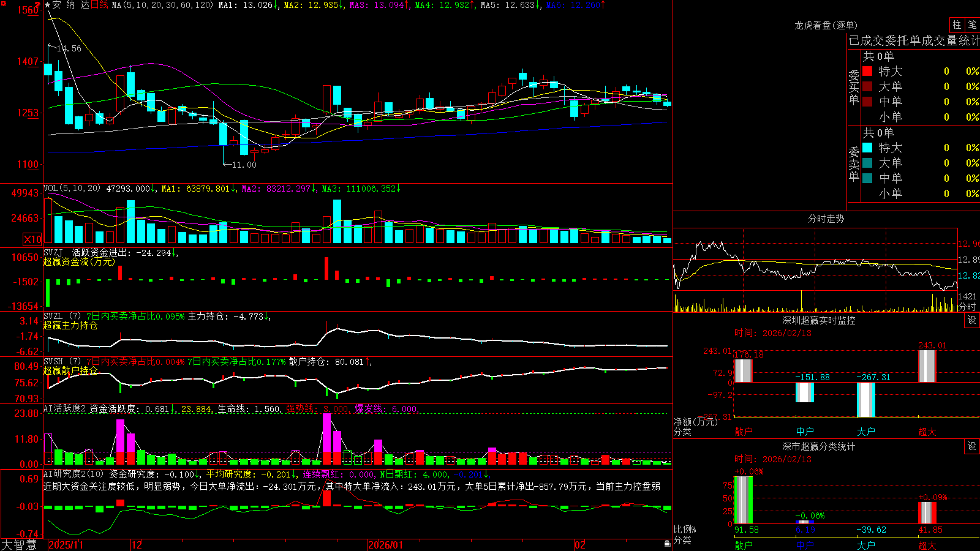Click the 超大 41.85 bar in 分类统计
Screen dimensions: 980x551
[x=927, y=512]
